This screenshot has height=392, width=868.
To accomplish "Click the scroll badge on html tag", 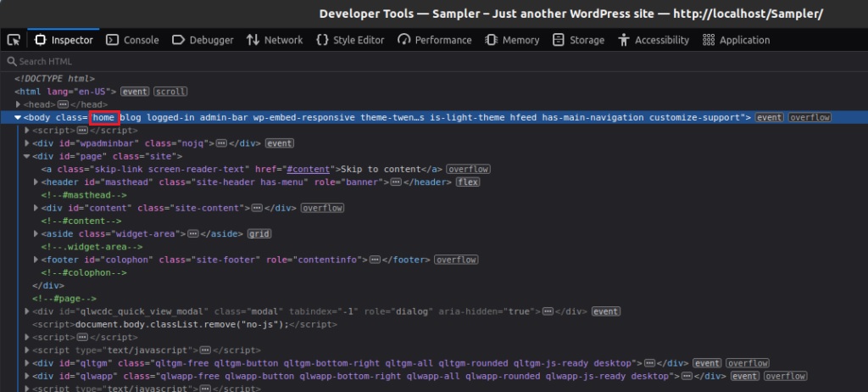I will click(x=170, y=92).
